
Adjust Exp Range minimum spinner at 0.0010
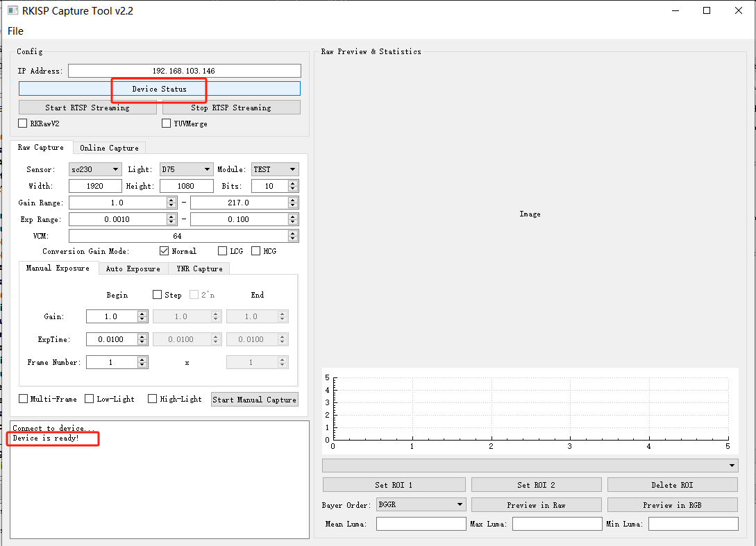pos(171,219)
